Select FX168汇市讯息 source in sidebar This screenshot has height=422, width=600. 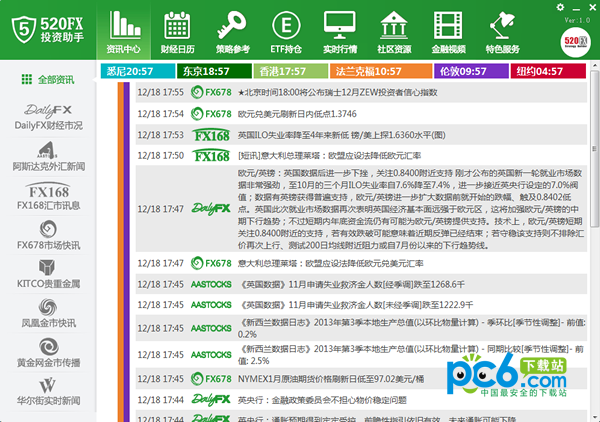48,196
